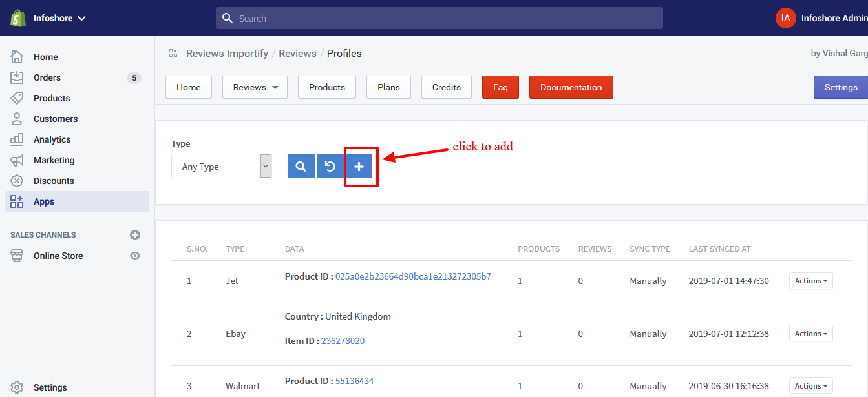Click the blue search filter button

(301, 167)
